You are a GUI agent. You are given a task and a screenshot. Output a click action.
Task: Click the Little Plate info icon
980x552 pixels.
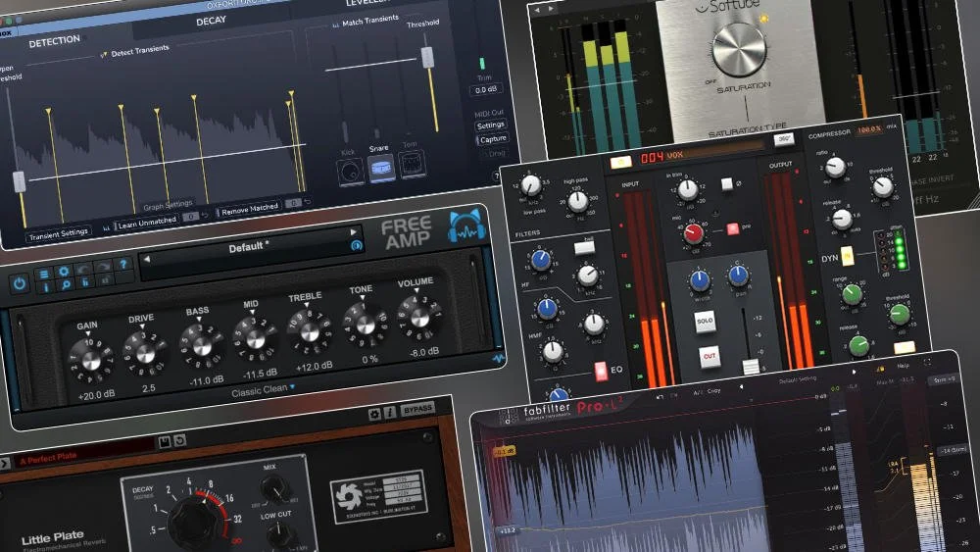point(389,413)
